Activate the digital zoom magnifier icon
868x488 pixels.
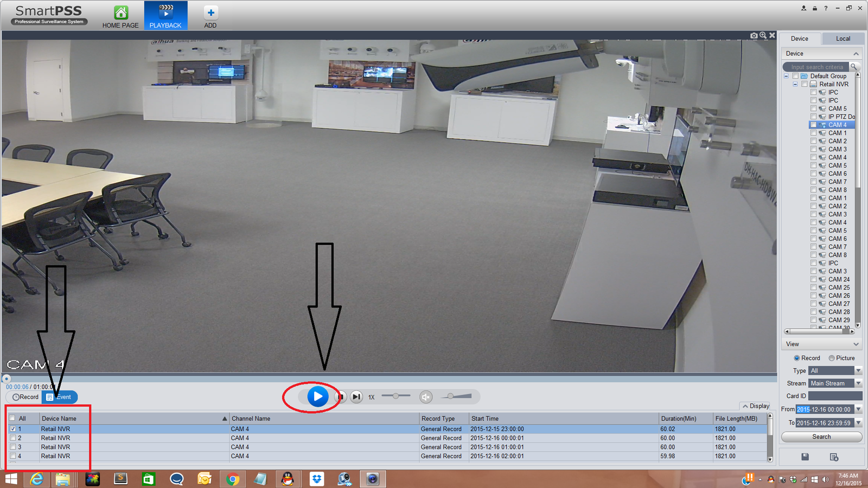[763, 35]
